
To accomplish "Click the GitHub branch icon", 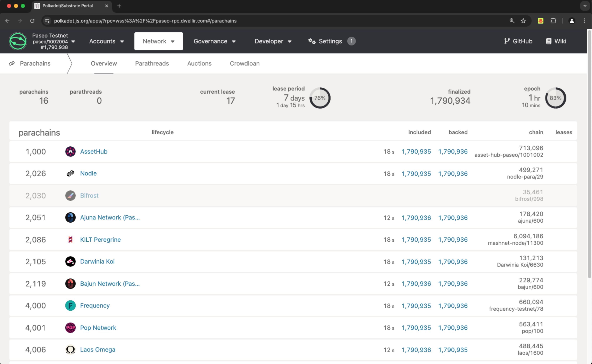I will point(507,41).
